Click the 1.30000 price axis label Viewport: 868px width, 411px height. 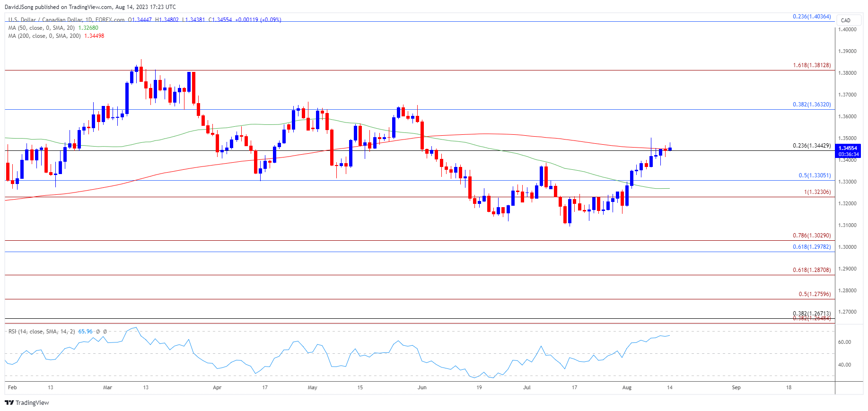(847, 247)
